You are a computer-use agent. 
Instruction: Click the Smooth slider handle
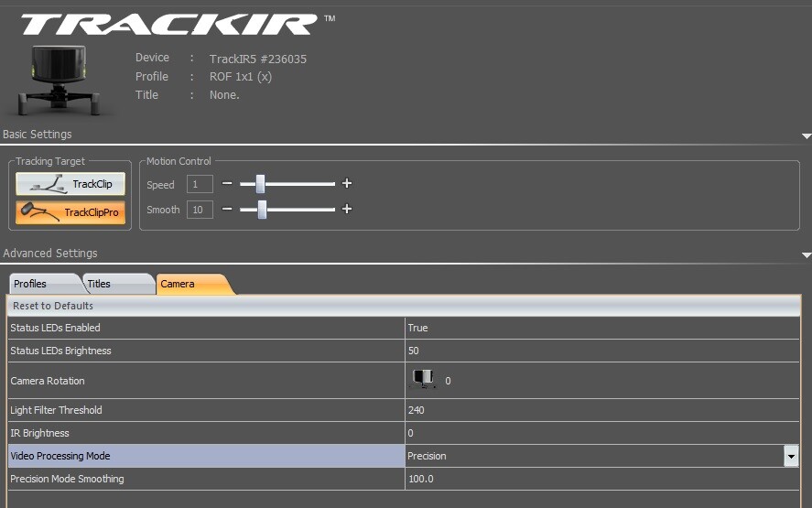262,210
